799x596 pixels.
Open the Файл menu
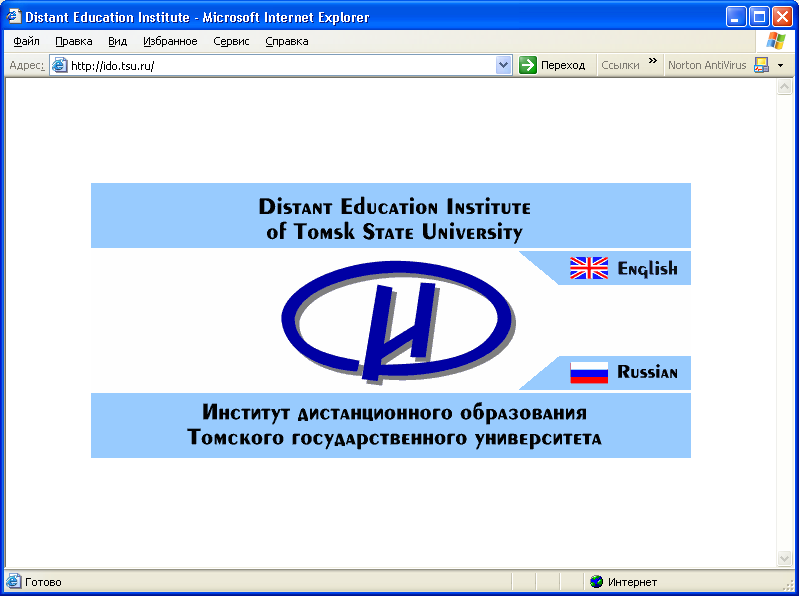coord(26,41)
